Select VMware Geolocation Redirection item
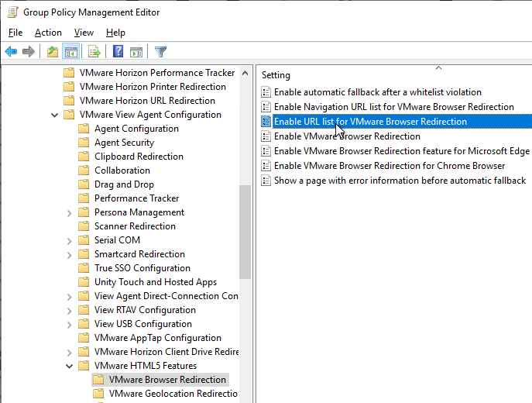The image size is (532, 403). [x=173, y=393]
